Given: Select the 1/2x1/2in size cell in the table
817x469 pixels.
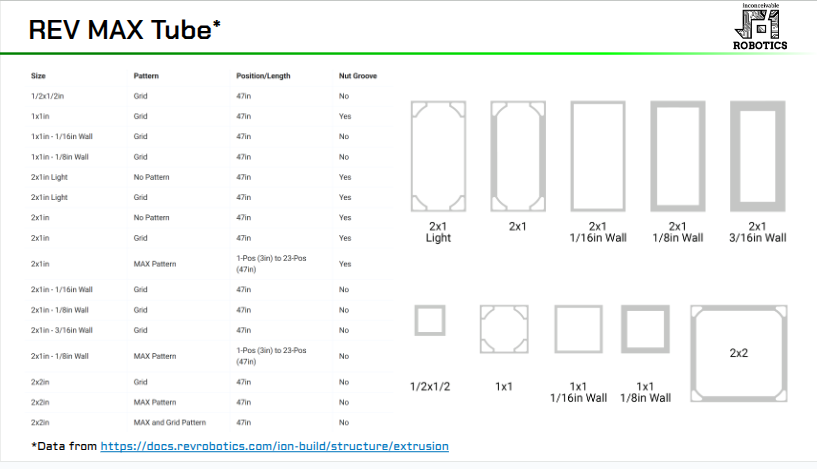Looking at the screenshot, I should [48, 96].
